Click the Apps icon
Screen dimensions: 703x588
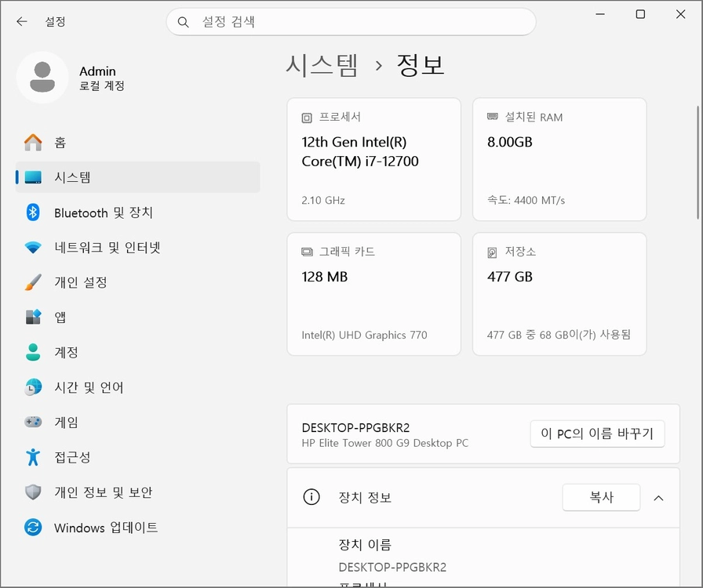click(x=33, y=317)
